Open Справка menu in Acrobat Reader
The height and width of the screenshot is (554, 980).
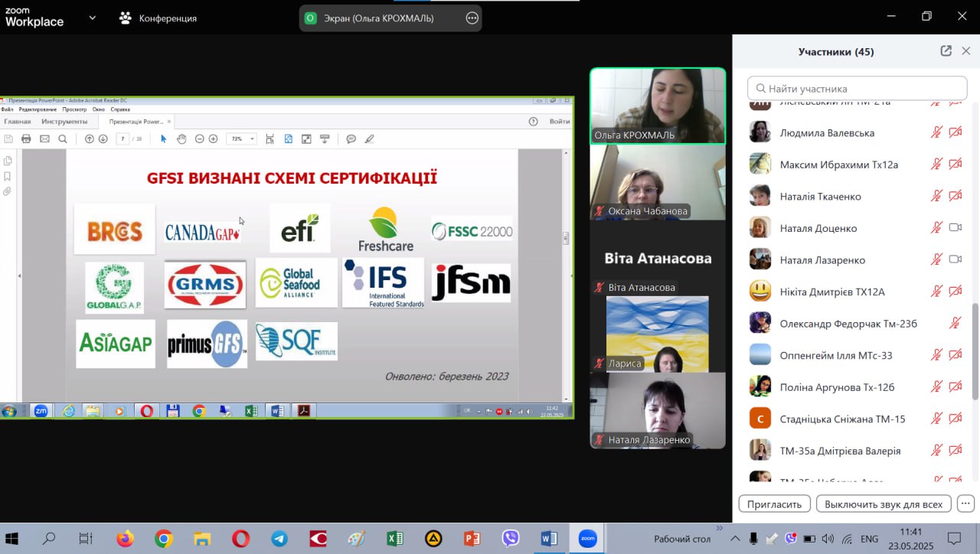120,109
